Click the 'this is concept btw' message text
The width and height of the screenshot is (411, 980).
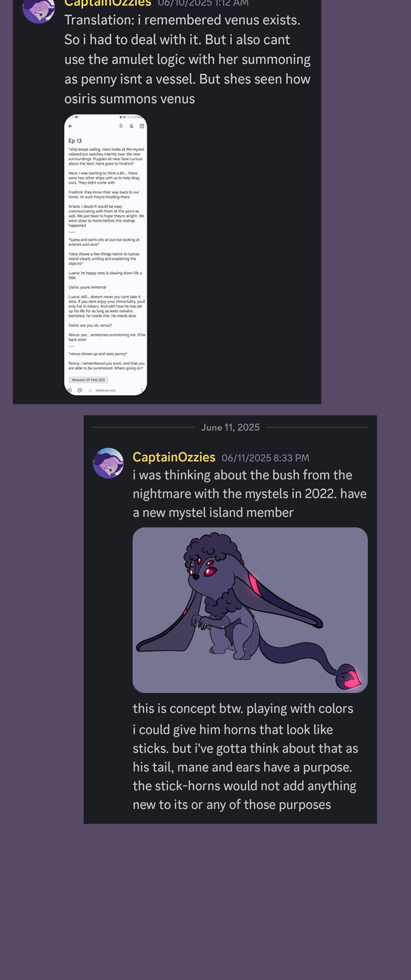click(243, 708)
